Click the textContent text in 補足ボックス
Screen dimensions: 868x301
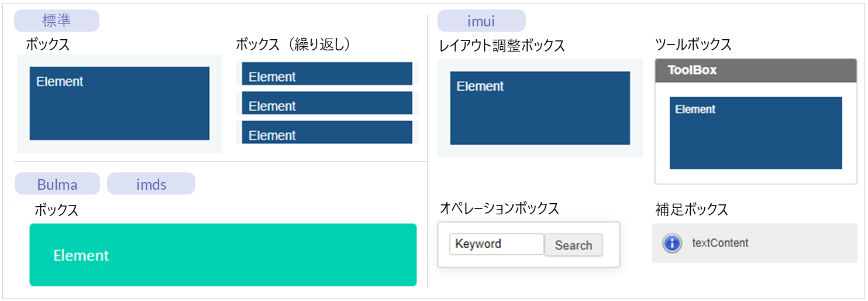[720, 243]
